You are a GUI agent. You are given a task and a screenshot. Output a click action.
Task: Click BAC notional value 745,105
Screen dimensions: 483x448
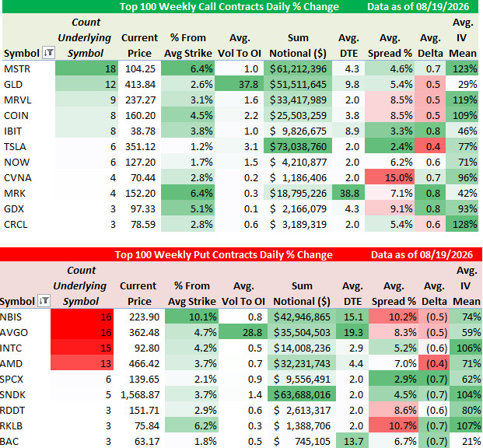pos(302,441)
